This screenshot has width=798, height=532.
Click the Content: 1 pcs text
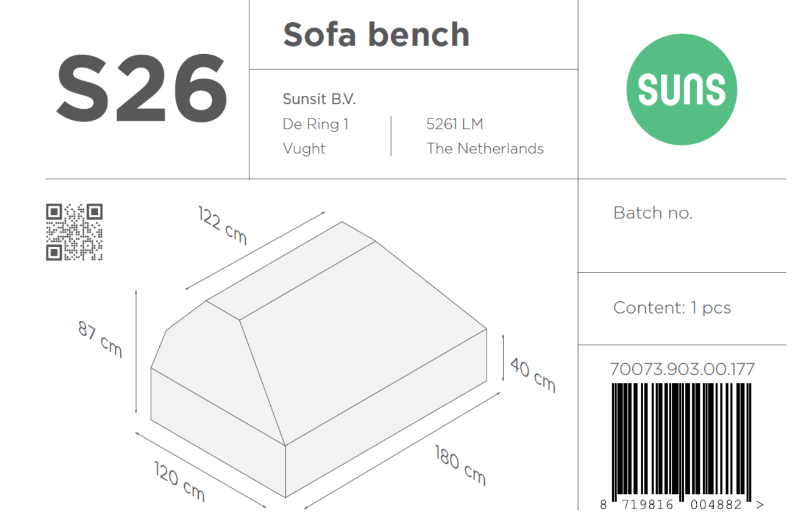[672, 308]
